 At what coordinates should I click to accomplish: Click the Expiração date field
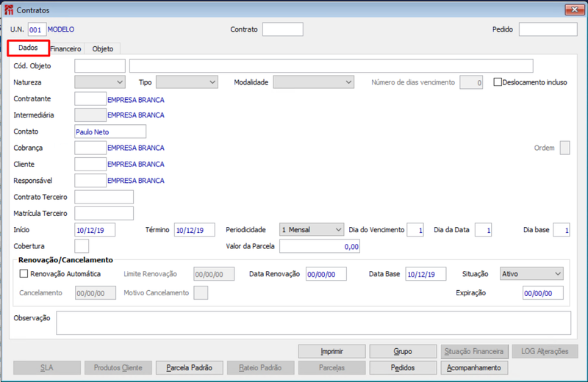pyautogui.click(x=543, y=293)
